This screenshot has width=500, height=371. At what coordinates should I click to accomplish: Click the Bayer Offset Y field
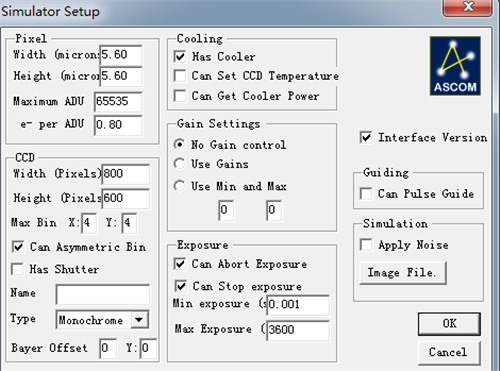148,349
